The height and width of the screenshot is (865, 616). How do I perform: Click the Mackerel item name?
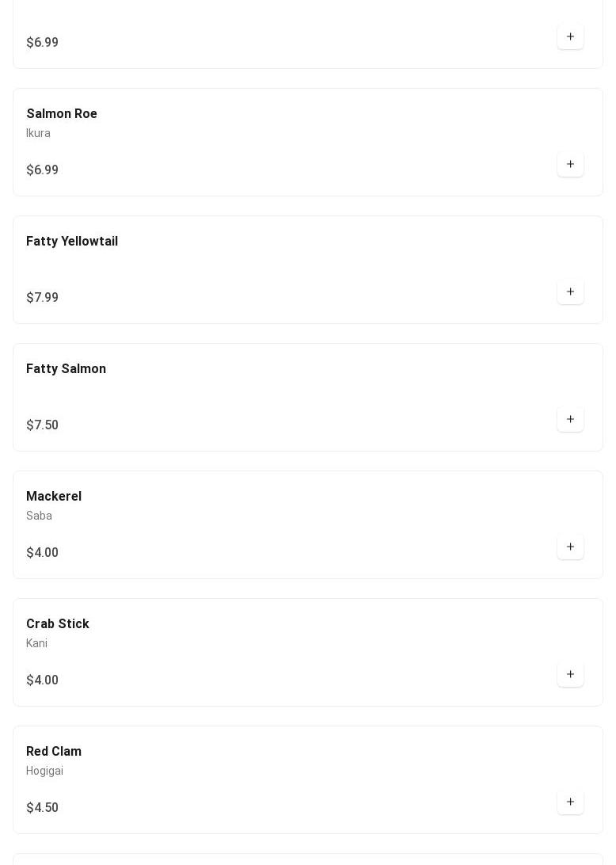(x=54, y=497)
